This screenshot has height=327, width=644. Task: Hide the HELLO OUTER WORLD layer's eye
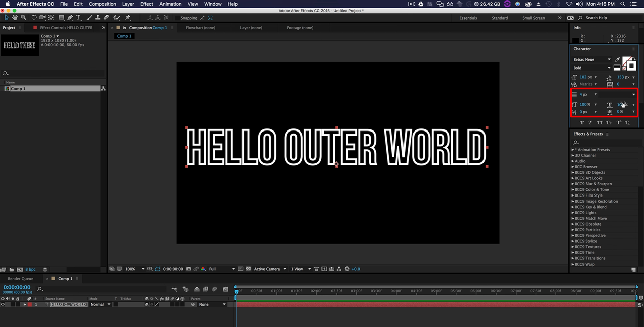tap(3, 305)
